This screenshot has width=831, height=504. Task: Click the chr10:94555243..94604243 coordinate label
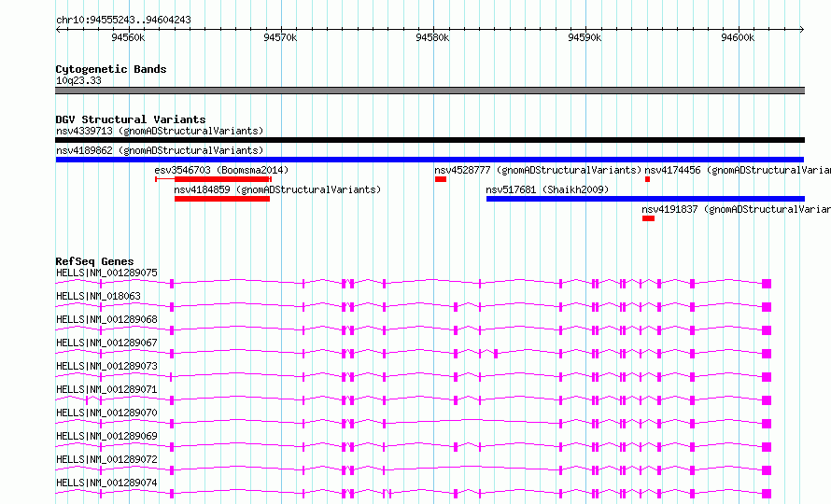coord(123,21)
